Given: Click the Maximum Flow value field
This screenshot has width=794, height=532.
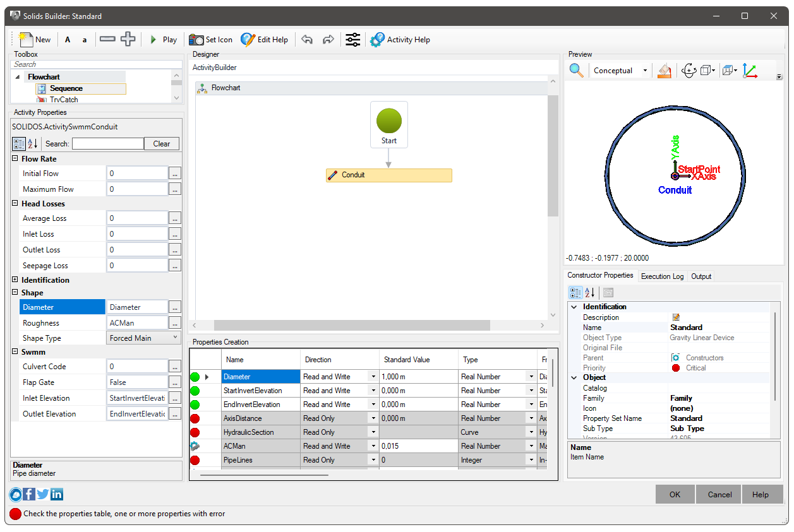Looking at the screenshot, I should click(x=137, y=189).
